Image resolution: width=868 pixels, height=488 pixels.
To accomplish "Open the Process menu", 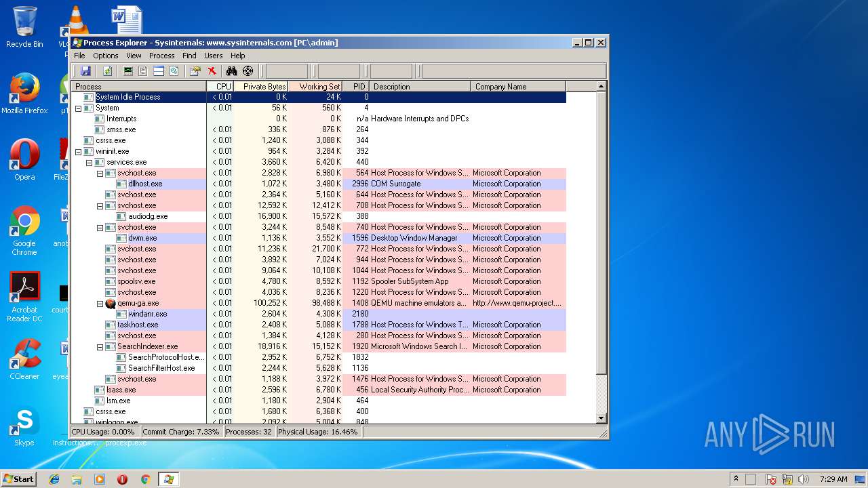I will 161,56.
